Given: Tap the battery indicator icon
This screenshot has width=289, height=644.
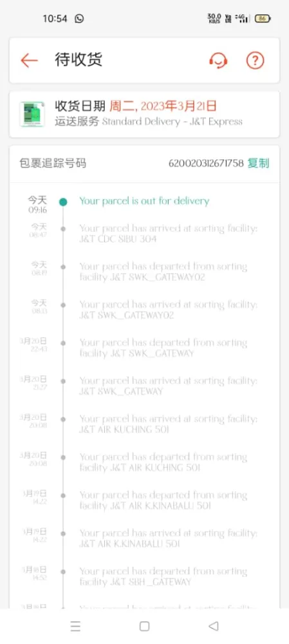Looking at the screenshot, I should (263, 19).
